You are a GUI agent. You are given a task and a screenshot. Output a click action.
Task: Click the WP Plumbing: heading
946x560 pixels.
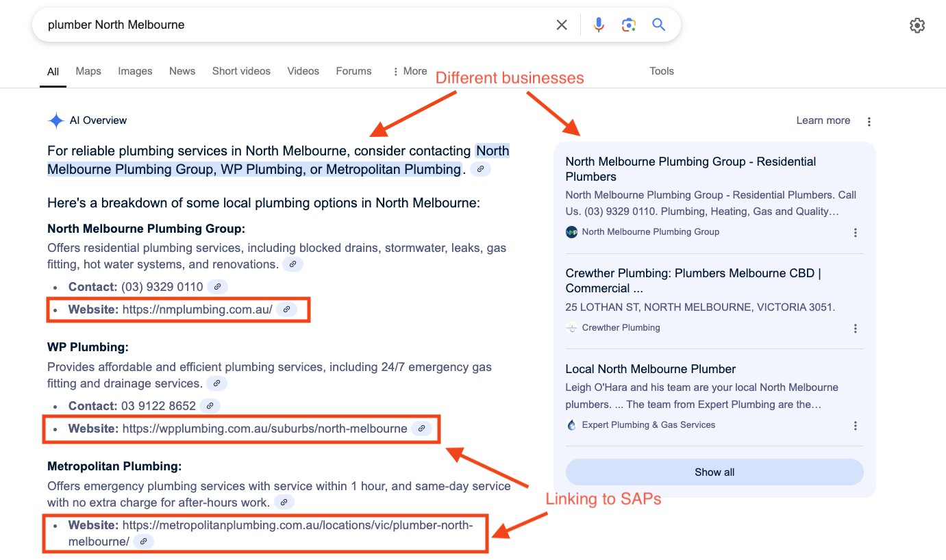click(x=88, y=348)
